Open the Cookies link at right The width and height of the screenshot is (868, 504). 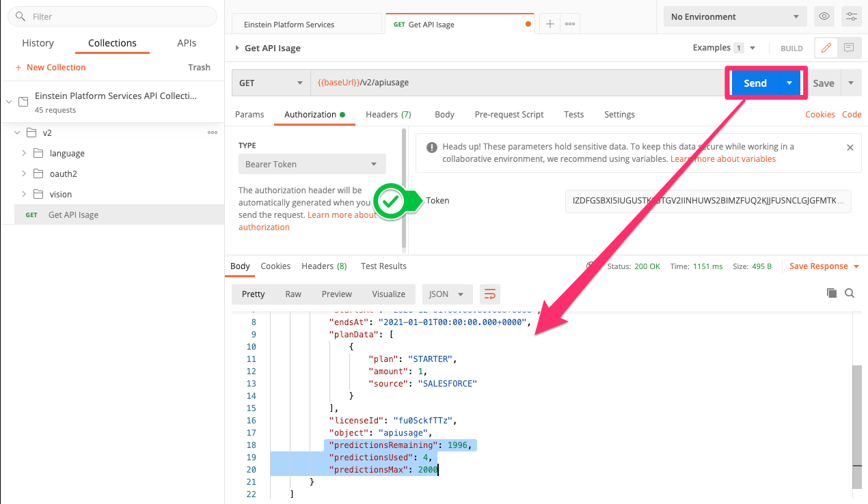(820, 114)
